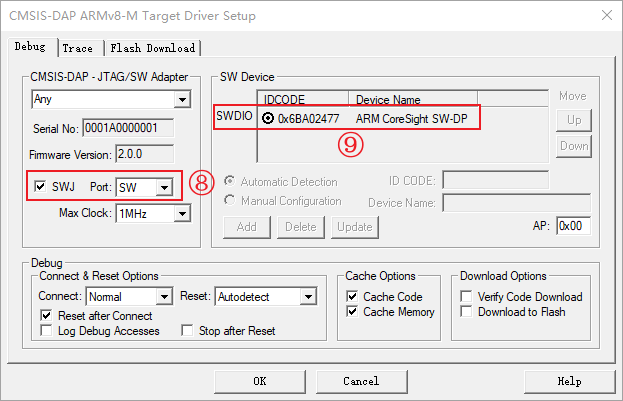This screenshot has width=623, height=401.
Task: Enable Log Debug Accesses checkbox
Action: 46,330
